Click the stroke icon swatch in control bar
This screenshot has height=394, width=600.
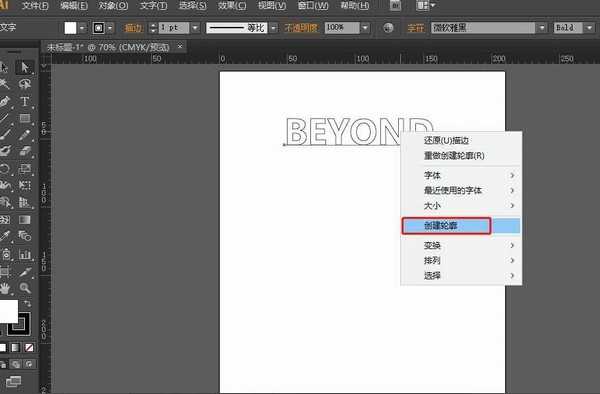point(99,28)
